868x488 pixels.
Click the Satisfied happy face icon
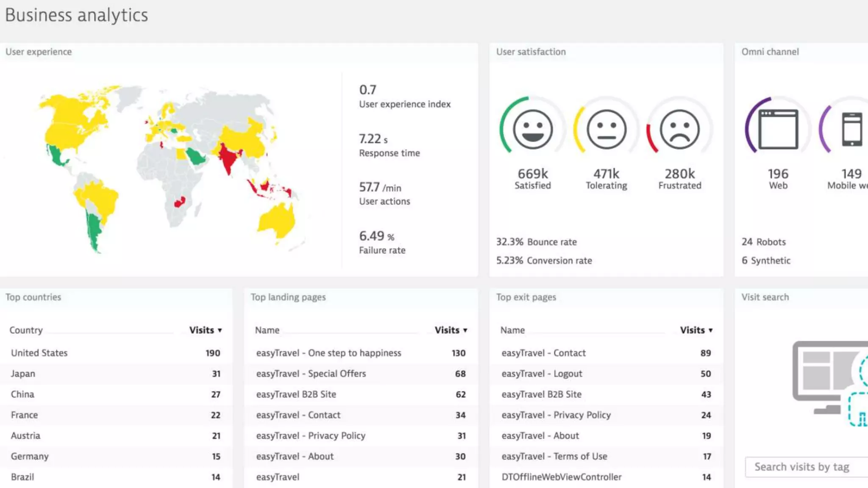[532, 129]
